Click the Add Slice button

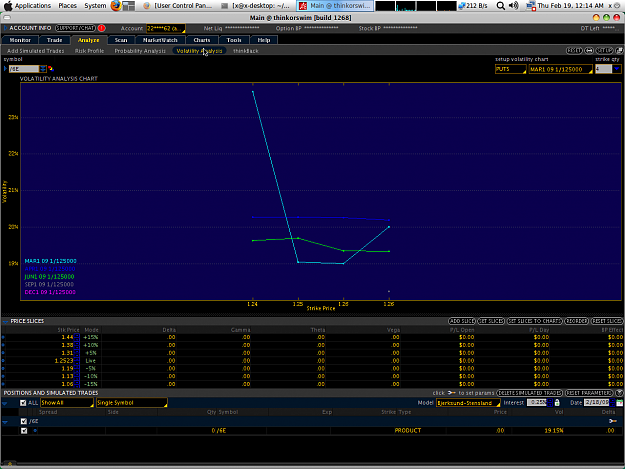pyautogui.click(x=462, y=321)
